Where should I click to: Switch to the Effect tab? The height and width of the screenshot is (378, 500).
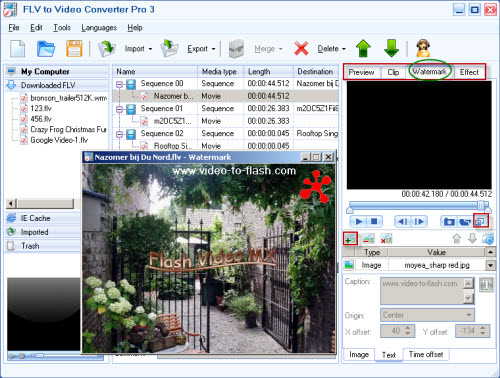(469, 72)
